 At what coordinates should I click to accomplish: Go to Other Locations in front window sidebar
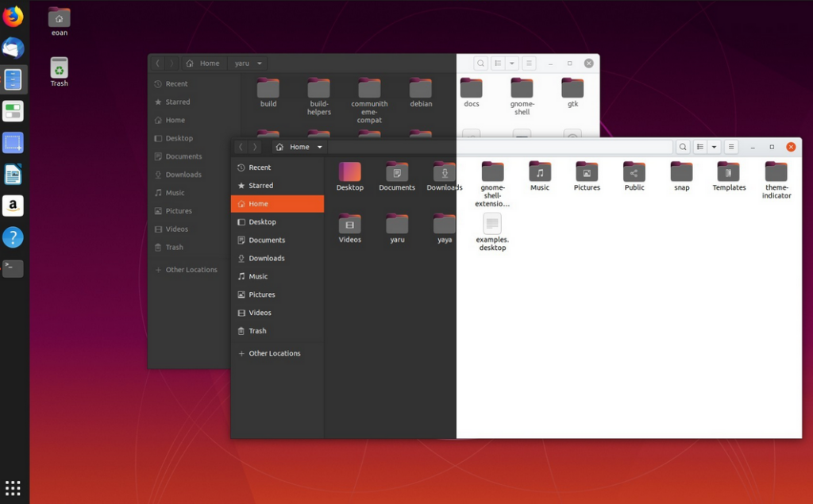click(274, 353)
